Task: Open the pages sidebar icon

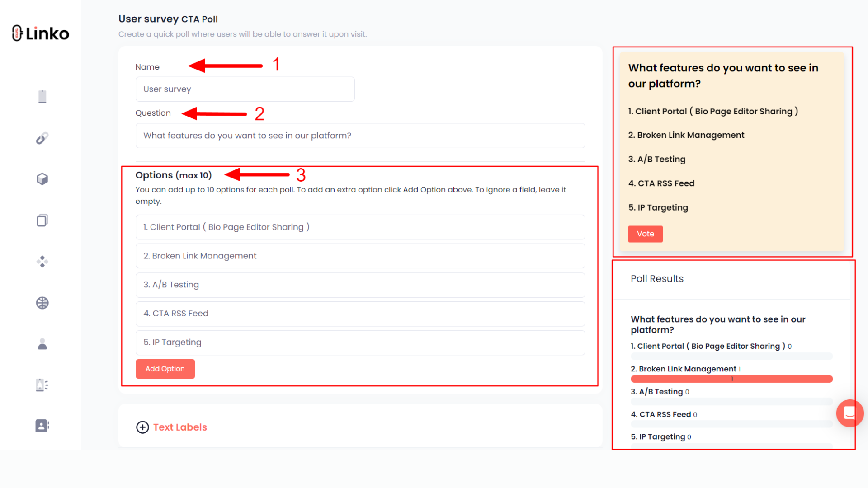Action: pos(42,220)
